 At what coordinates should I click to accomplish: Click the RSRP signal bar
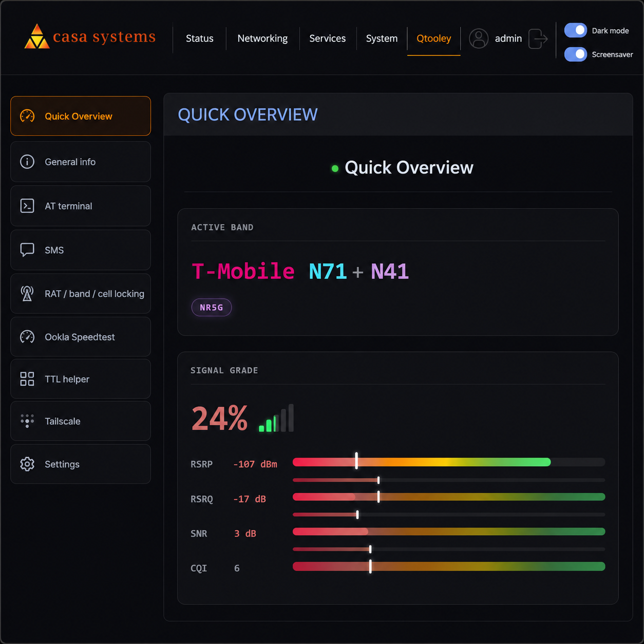pyautogui.click(x=449, y=462)
